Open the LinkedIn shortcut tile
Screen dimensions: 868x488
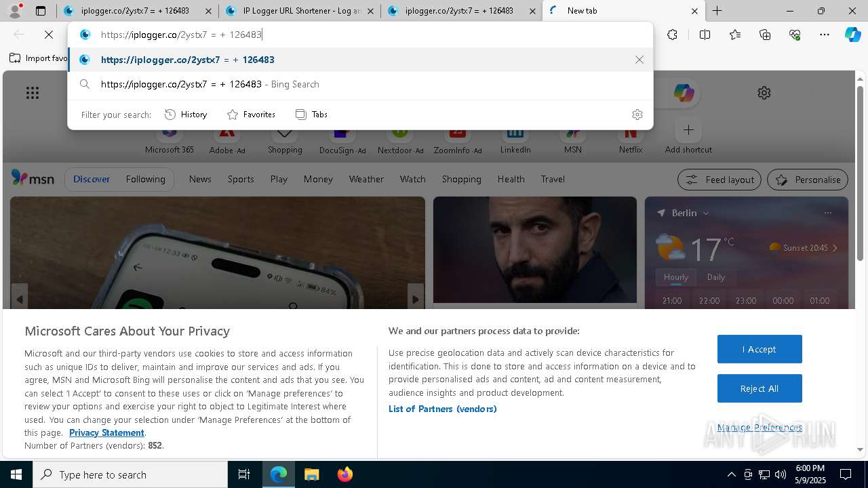(x=515, y=140)
